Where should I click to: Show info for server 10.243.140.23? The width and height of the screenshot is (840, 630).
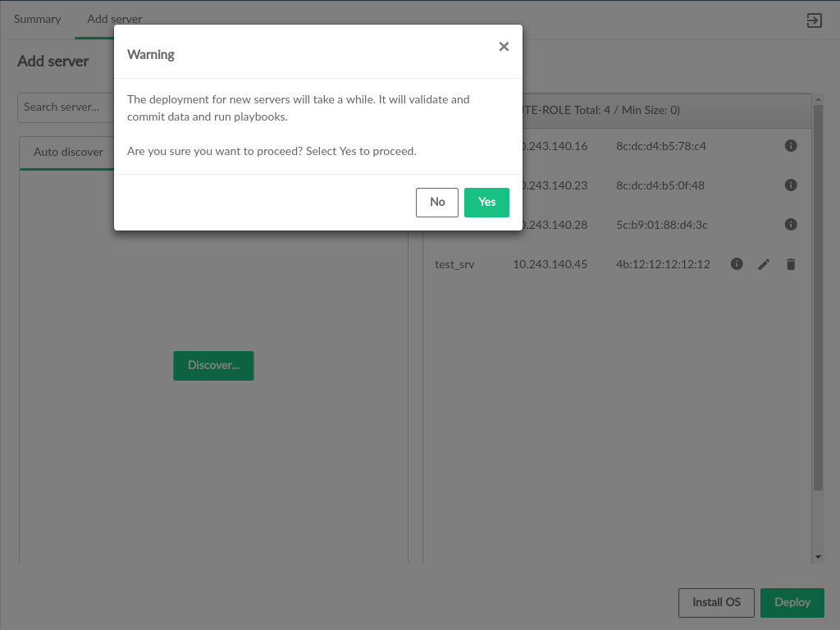tap(791, 185)
